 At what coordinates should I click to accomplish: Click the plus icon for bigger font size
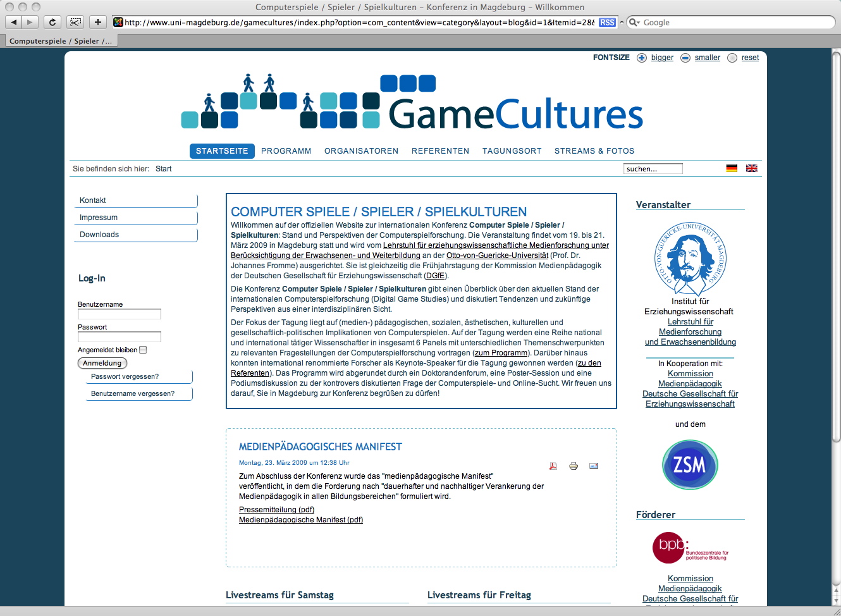click(x=642, y=58)
